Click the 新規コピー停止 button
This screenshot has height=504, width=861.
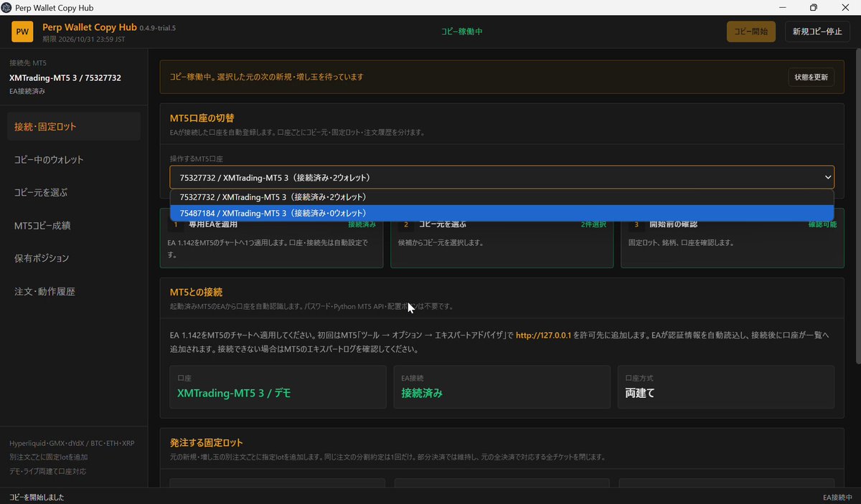pos(817,32)
